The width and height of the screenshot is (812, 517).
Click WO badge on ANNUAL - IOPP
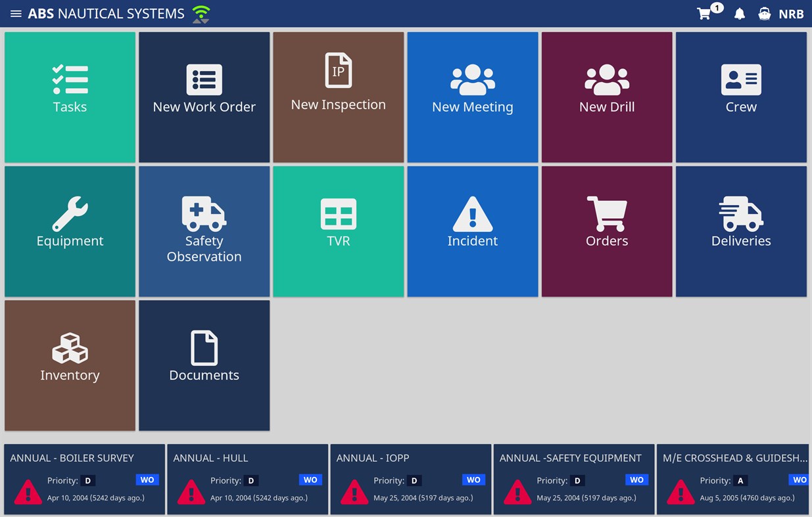tap(473, 480)
